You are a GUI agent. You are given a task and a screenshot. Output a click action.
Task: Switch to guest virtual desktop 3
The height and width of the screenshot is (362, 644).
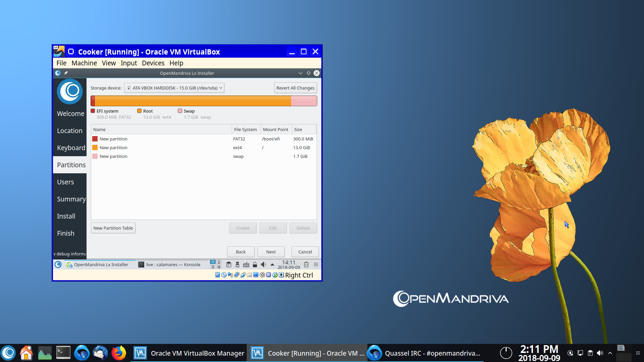click(213, 267)
